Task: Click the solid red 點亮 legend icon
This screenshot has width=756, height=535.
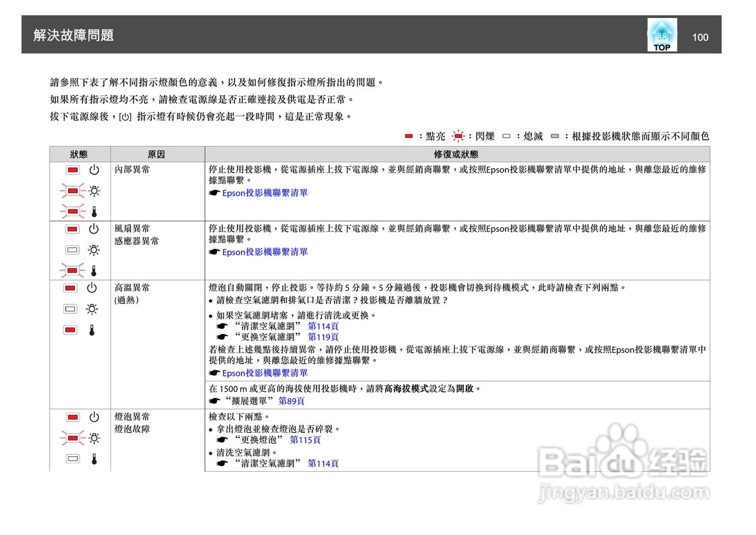Action: tap(409, 137)
